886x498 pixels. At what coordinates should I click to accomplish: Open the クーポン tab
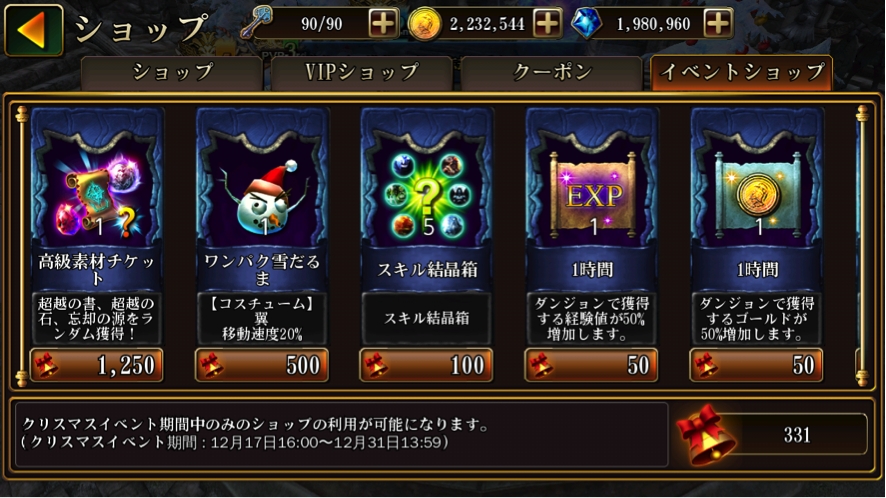coord(551,73)
